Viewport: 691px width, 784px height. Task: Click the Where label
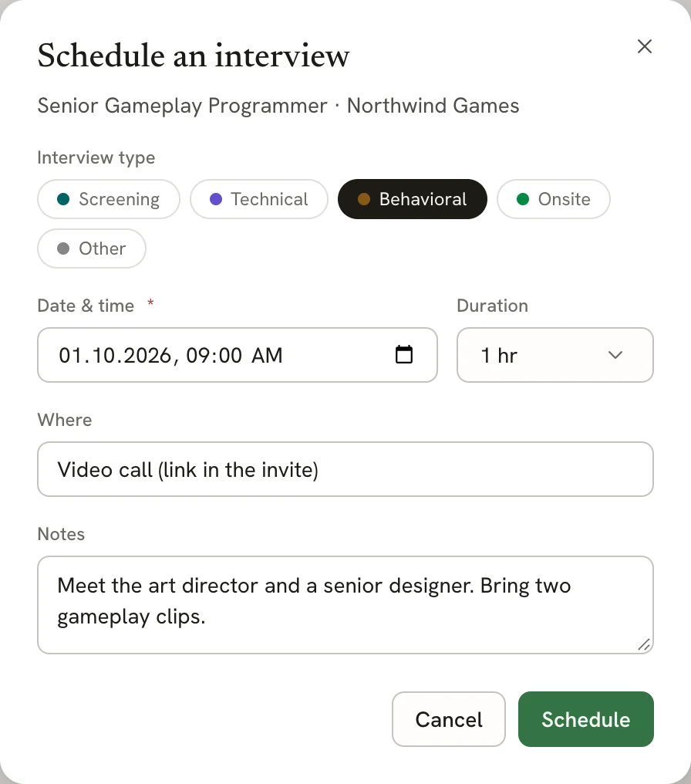[65, 420]
